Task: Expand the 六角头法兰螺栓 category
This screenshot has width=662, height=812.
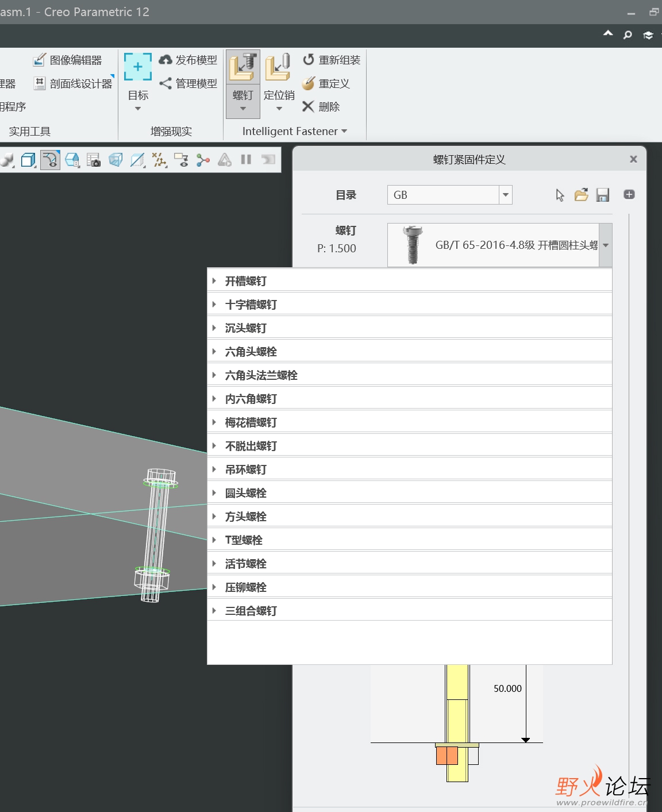Action: point(214,375)
